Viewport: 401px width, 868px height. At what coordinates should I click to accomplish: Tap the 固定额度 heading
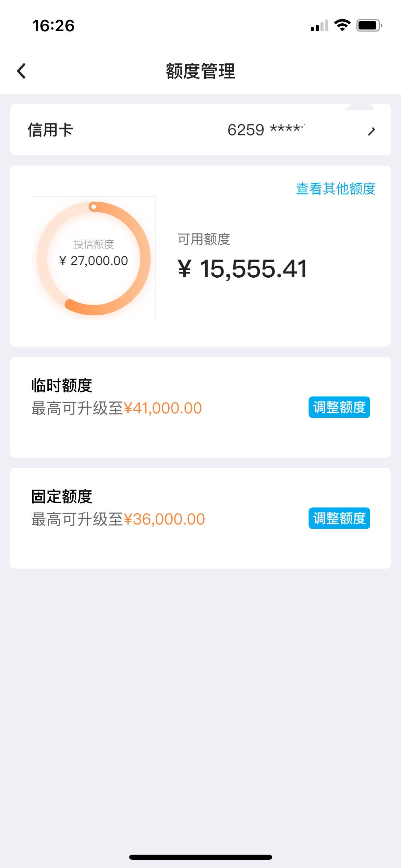click(62, 496)
